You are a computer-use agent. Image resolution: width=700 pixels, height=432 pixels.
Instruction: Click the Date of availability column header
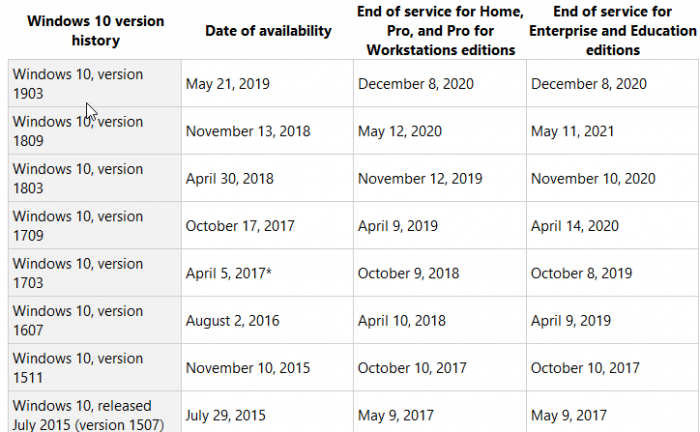(x=268, y=31)
